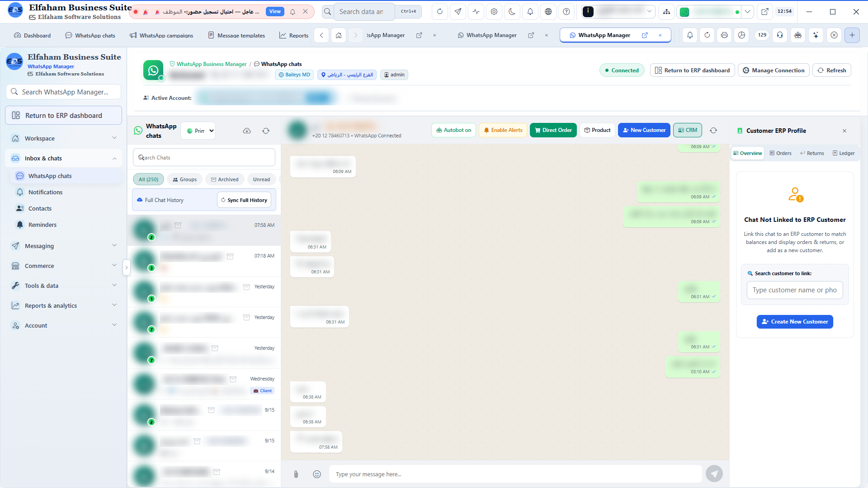Open the emoji picker in message box
Image resolution: width=868 pixels, height=488 pixels.
[317, 474]
